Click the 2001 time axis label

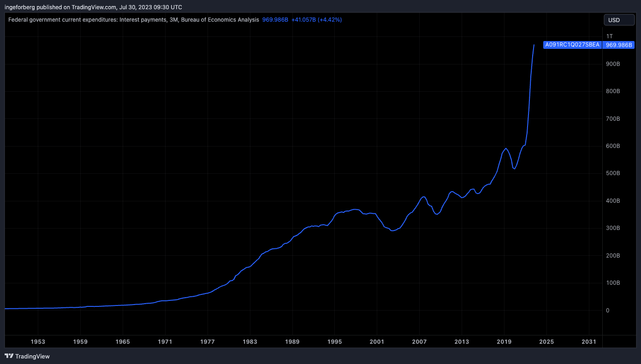[377, 342]
